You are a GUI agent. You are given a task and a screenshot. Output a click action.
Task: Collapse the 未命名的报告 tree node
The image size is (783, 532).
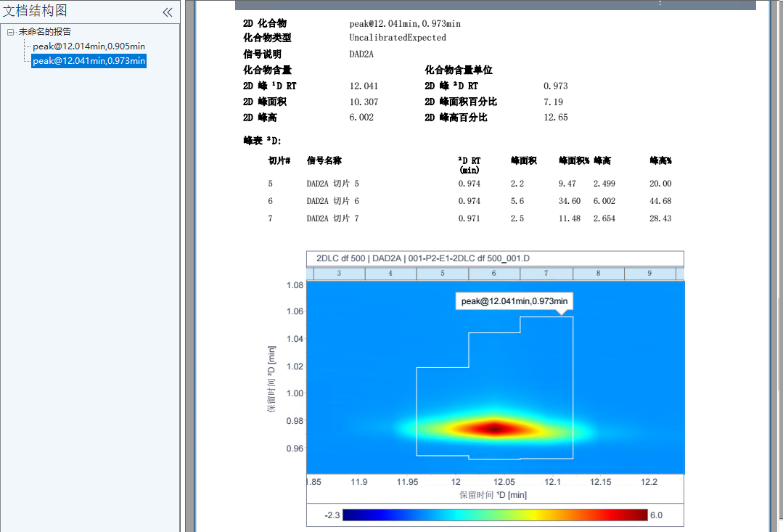point(10,32)
